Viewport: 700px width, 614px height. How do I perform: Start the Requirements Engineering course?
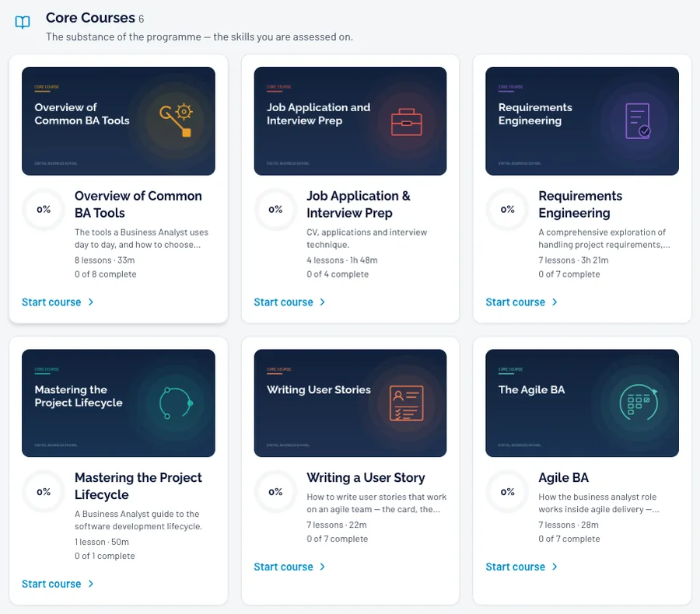[522, 302]
